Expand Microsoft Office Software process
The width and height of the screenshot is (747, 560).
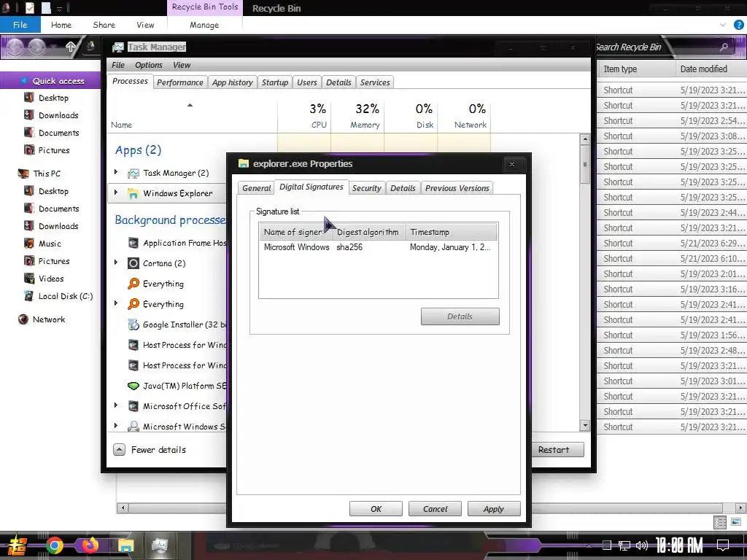(116, 405)
